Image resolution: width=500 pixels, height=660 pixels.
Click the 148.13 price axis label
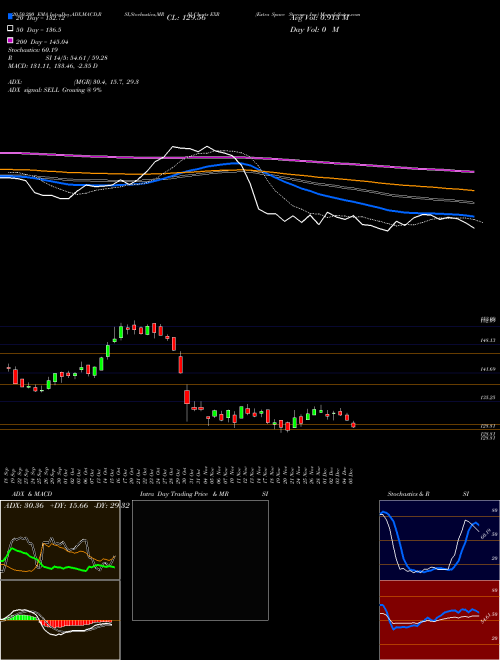(488, 340)
